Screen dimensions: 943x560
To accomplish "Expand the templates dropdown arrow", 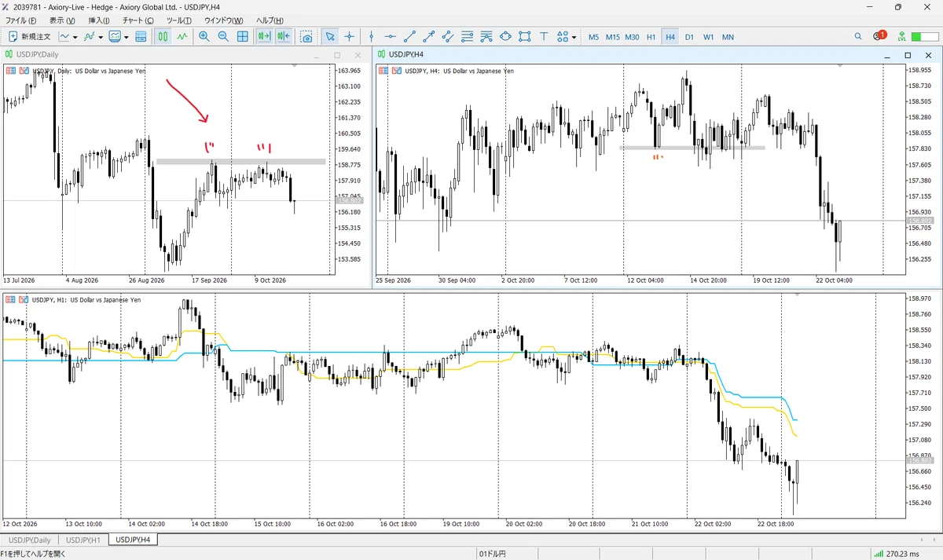I will pos(126,37).
